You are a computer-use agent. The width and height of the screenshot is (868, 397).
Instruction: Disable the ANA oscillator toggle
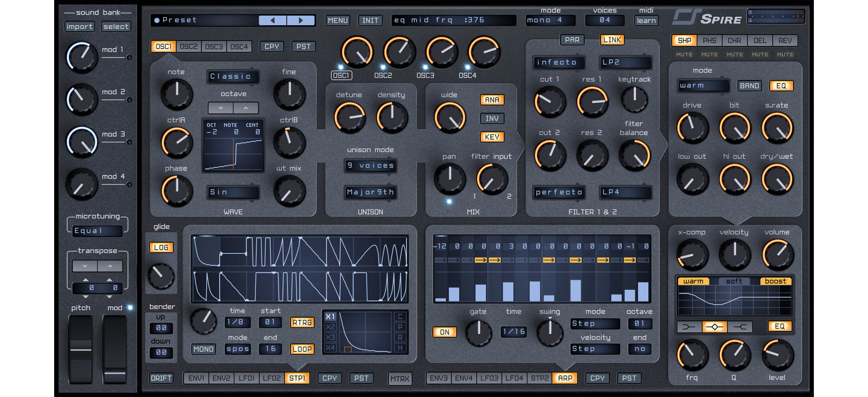point(492,100)
